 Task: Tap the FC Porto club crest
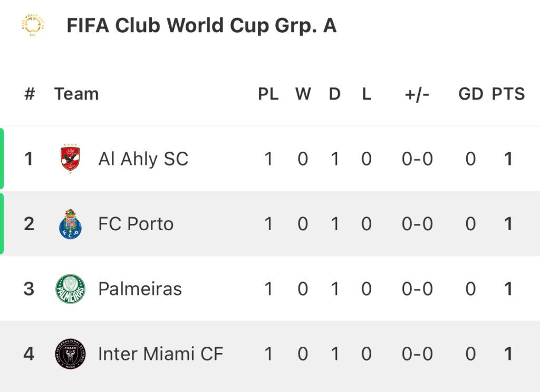(70, 224)
